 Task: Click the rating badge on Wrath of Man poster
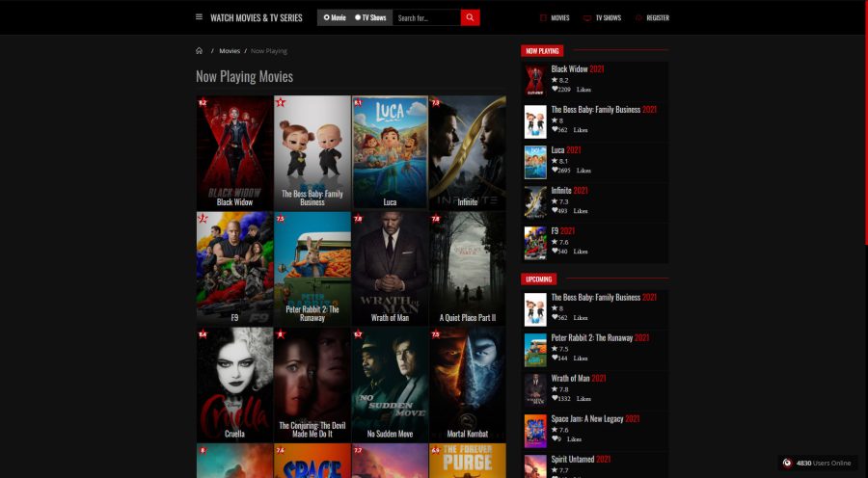click(358, 219)
